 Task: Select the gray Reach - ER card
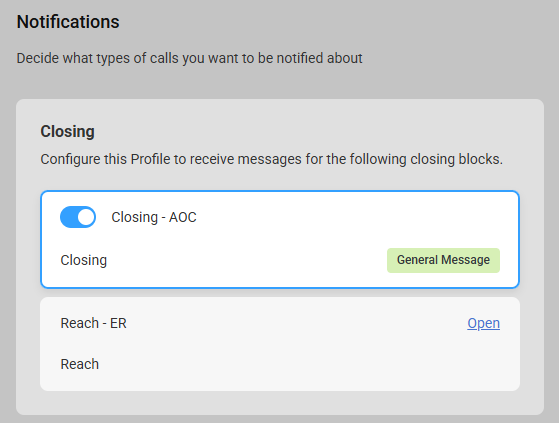(x=280, y=344)
